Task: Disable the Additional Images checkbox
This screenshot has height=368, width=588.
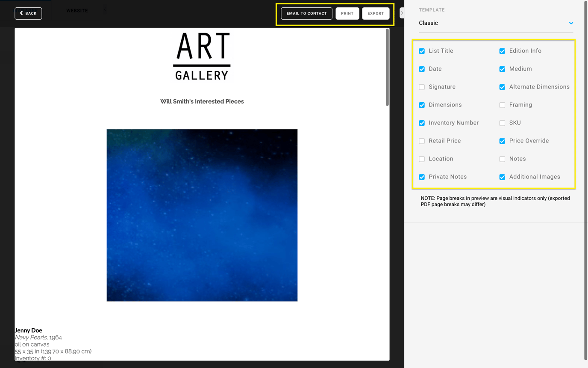Action: click(502, 177)
